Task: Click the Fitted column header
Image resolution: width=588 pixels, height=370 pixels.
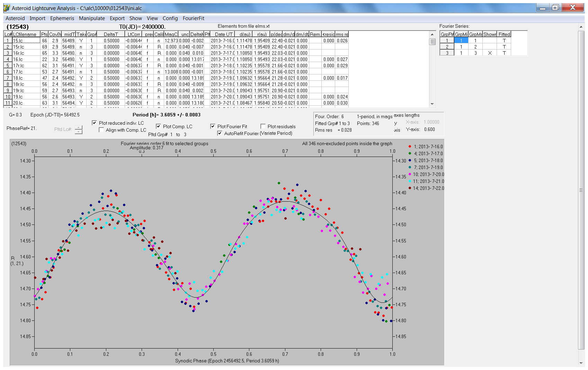Action: pyautogui.click(x=504, y=34)
